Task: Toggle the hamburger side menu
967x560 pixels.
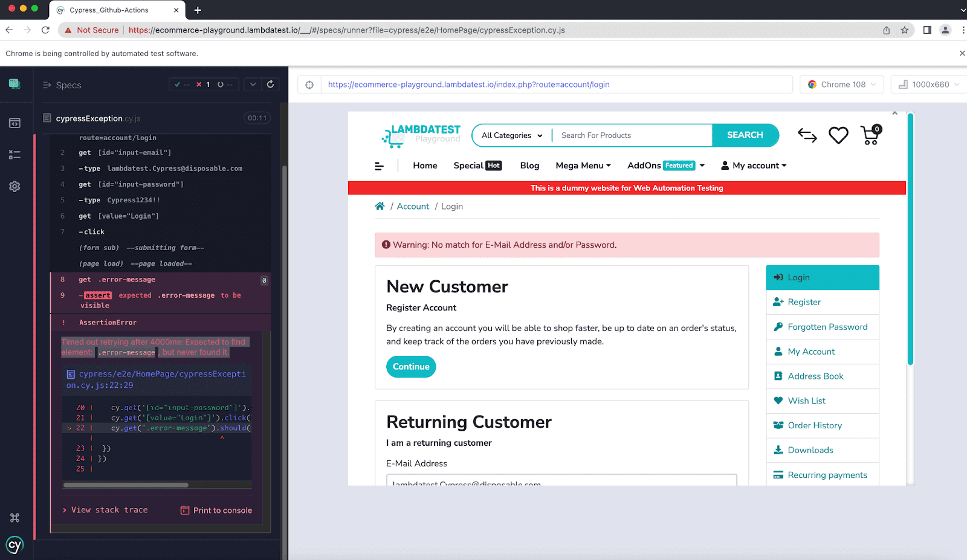Action: (380, 166)
